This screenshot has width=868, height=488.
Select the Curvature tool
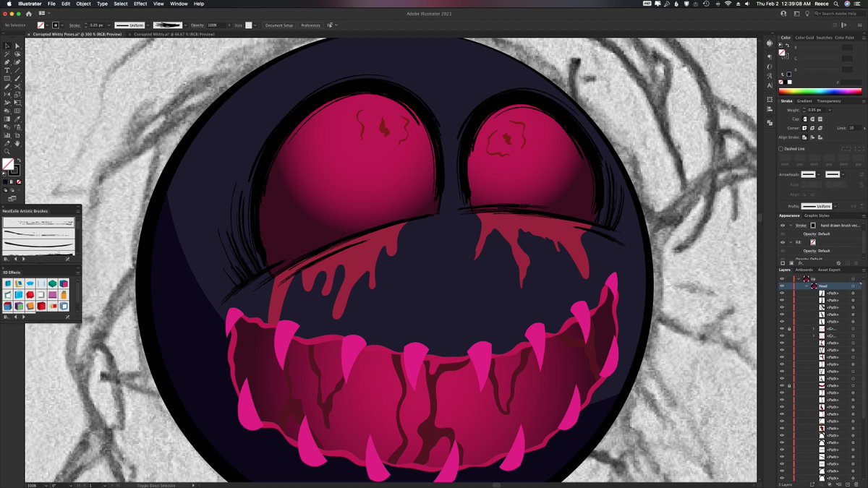click(x=17, y=62)
